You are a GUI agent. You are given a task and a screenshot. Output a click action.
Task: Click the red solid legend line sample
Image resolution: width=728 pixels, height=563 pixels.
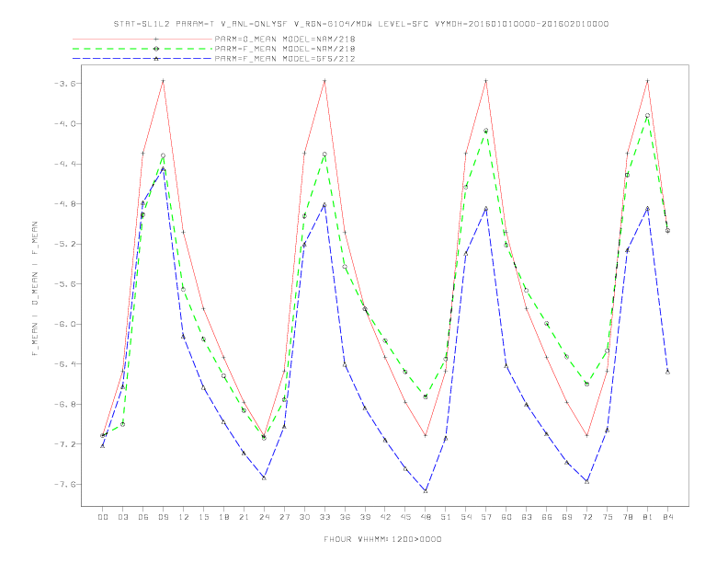tap(142, 39)
